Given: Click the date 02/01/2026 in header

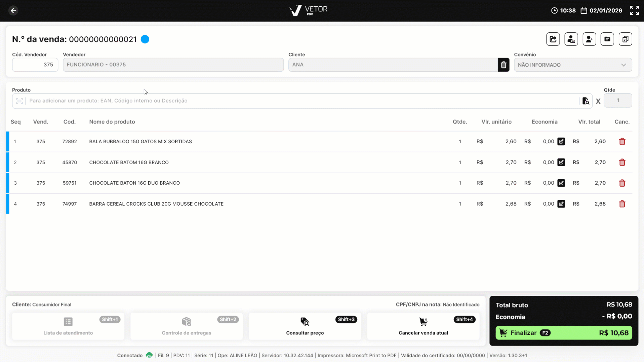Looking at the screenshot, I should pyautogui.click(x=606, y=10).
